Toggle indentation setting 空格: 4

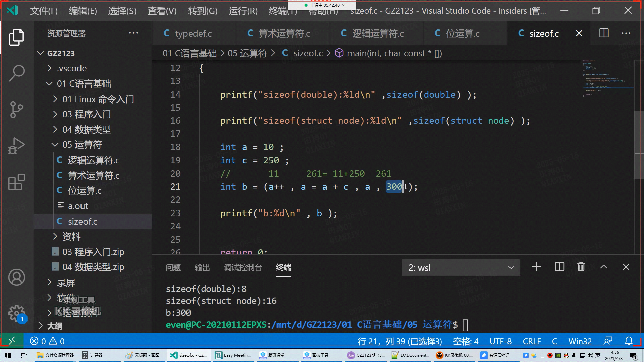coord(466,341)
